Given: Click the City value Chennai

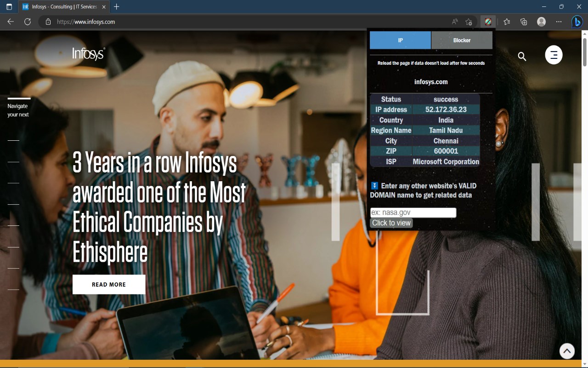Looking at the screenshot, I should (446, 141).
